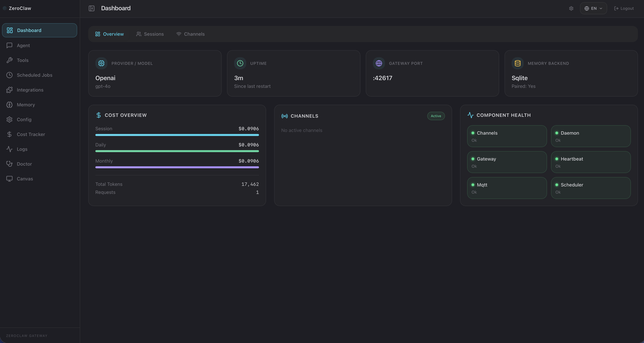644x343 pixels.
Task: Click the Cost Overview dollar icon
Action: coord(99,115)
